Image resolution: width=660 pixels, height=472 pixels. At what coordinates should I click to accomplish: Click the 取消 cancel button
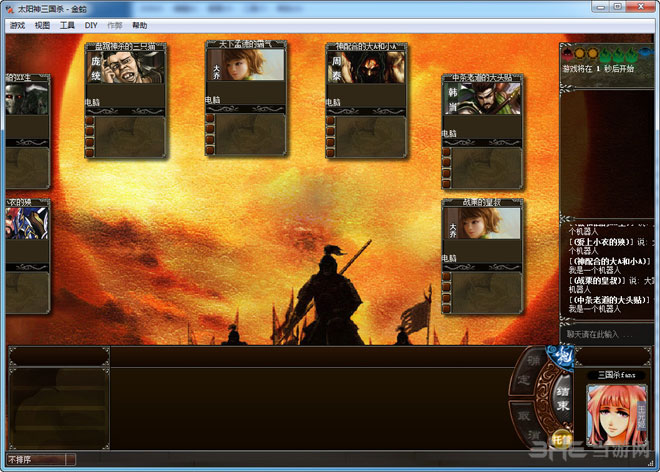pyautogui.click(x=527, y=423)
